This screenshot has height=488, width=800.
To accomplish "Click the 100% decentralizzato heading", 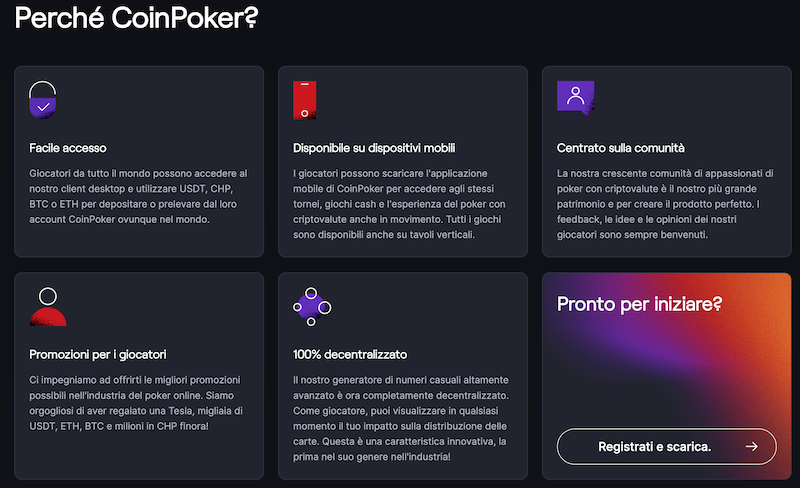I will pyautogui.click(x=350, y=355).
